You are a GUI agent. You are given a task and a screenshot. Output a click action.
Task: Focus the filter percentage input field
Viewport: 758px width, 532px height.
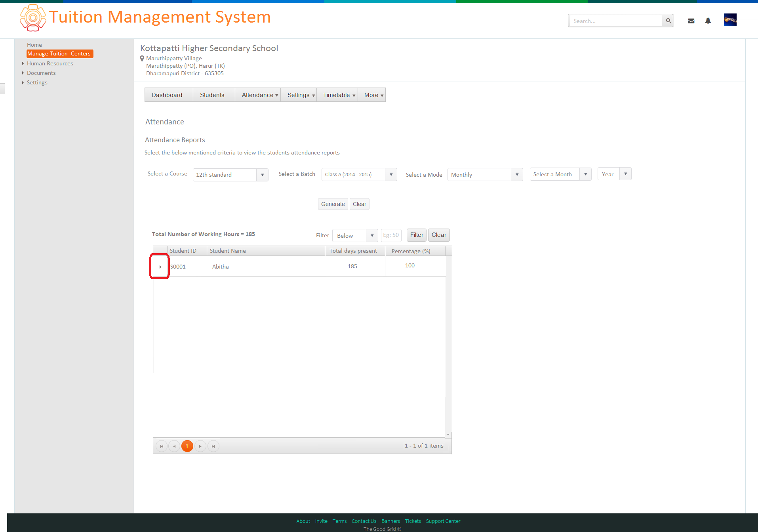coord(391,235)
